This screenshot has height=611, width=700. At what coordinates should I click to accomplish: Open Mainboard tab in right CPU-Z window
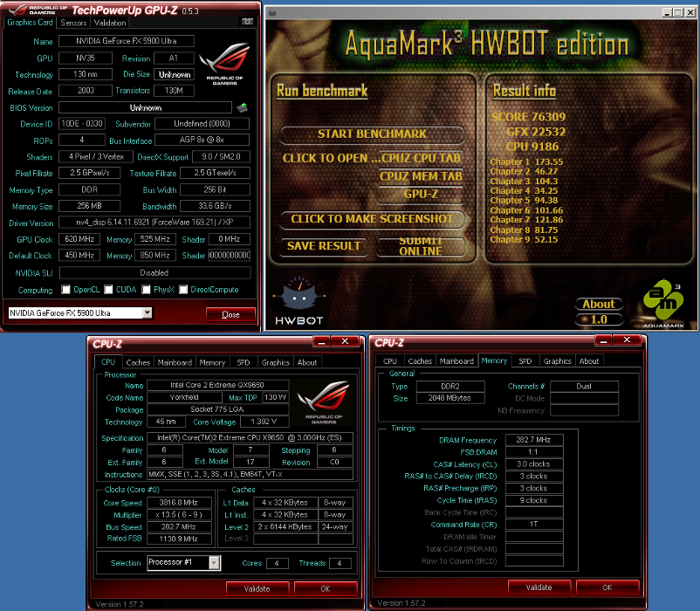click(x=456, y=361)
